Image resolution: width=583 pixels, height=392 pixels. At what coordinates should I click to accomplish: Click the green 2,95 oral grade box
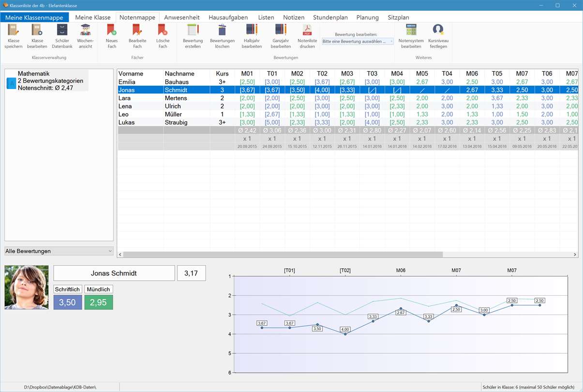[99, 302]
